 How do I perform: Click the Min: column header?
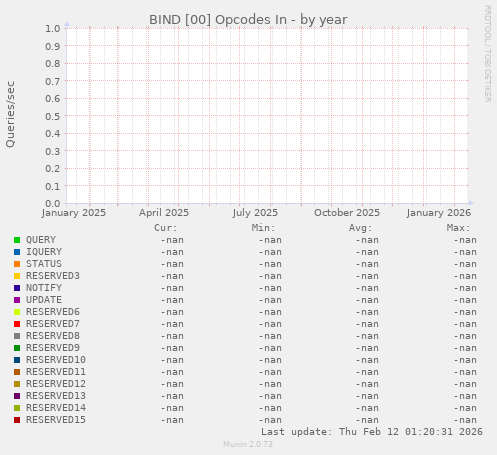(x=263, y=228)
